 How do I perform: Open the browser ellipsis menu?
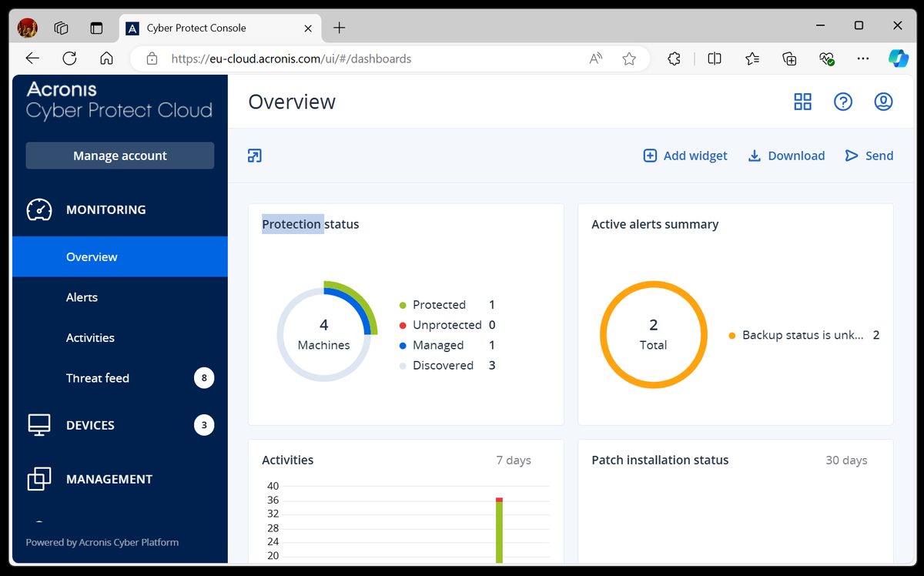[x=862, y=58]
